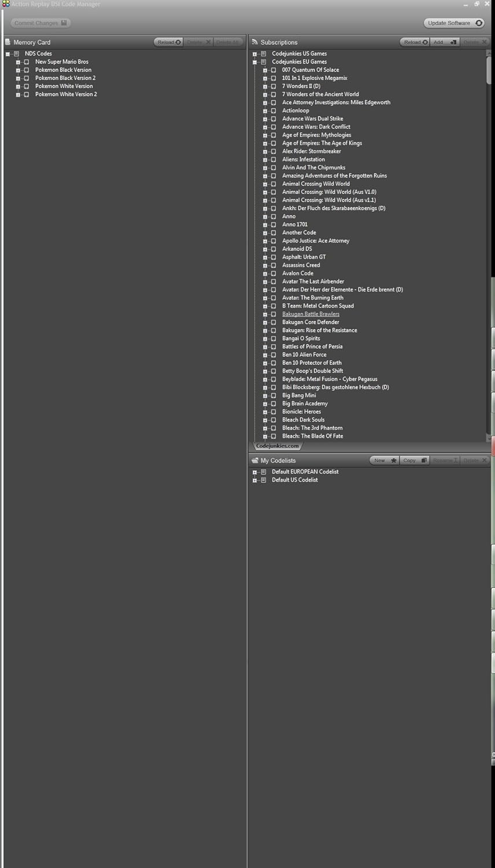Click the list icon beside Codejunkies EU Games
The width and height of the screenshot is (495, 868).
tap(264, 62)
